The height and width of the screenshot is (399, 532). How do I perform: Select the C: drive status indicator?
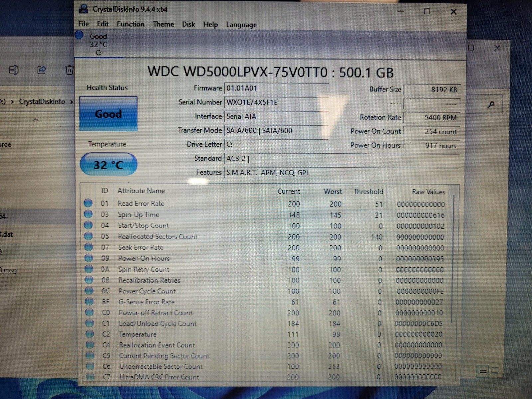98,44
